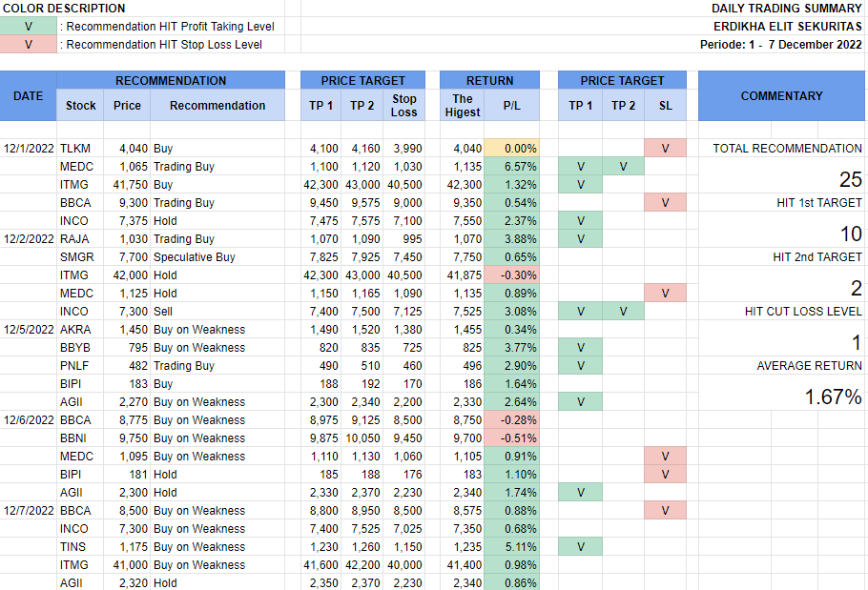
Task: Click the 6.57% return cell
Action: pos(512,167)
